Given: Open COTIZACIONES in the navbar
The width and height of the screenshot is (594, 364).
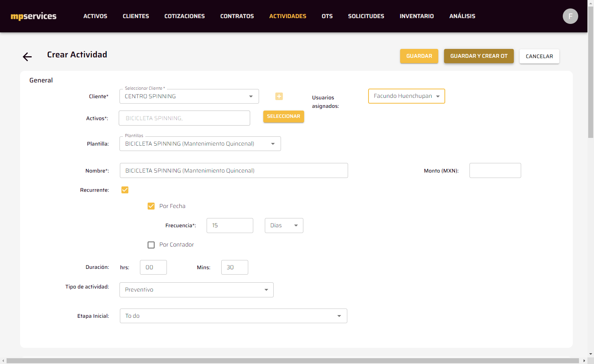Looking at the screenshot, I should [x=185, y=16].
